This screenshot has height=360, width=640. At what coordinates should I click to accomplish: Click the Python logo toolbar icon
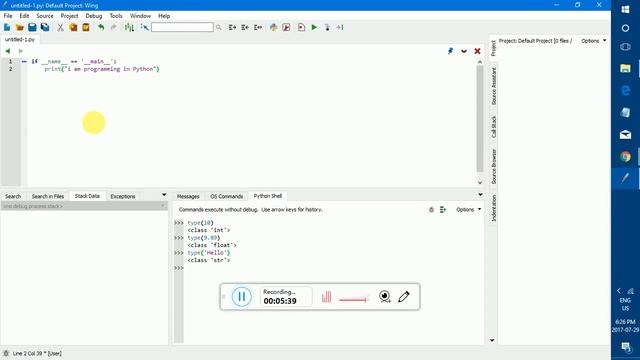click(273, 27)
